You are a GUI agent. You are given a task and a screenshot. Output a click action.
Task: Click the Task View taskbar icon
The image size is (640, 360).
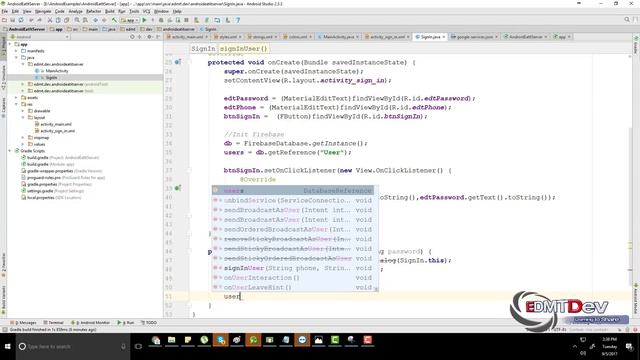pos(138,347)
